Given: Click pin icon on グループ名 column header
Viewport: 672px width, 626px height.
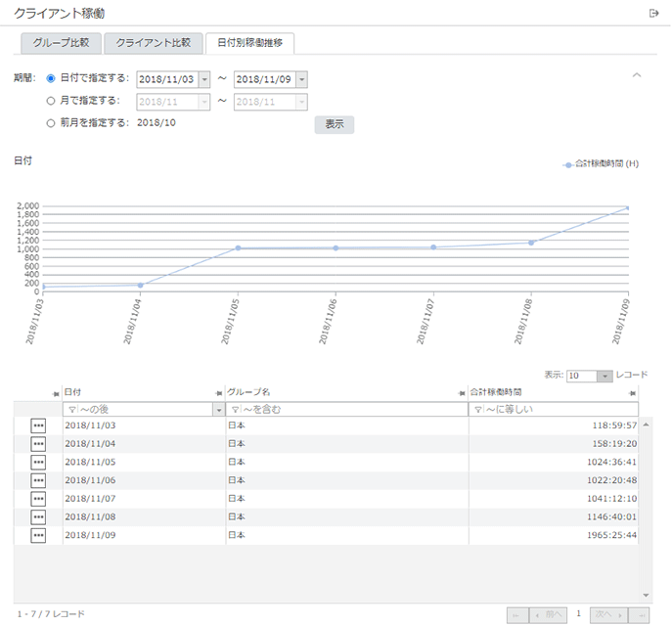Looking at the screenshot, I should [x=462, y=392].
